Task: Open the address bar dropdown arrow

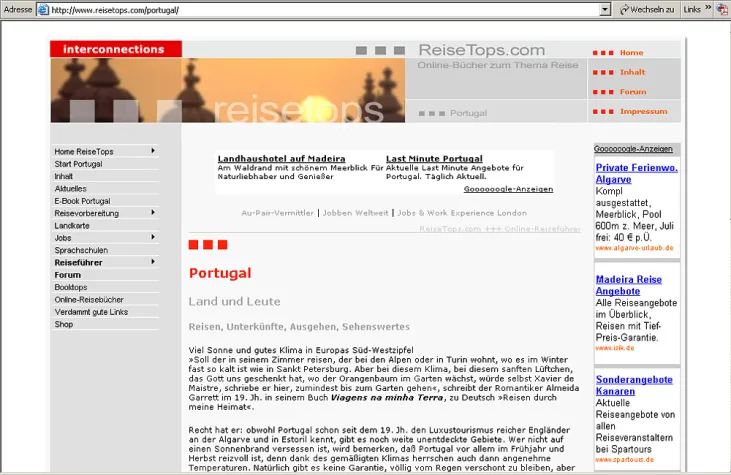Action: tap(605, 9)
